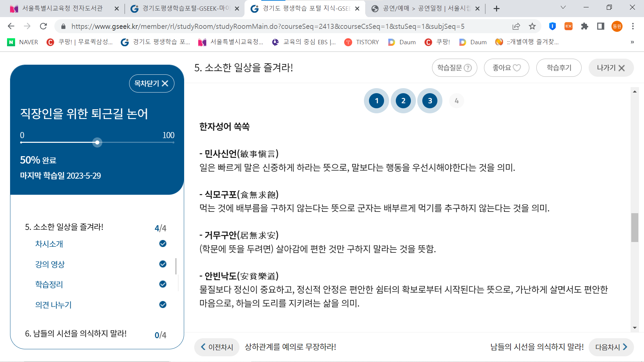Reload the page with the refresh icon
This screenshot has width=644, height=362.
pos(43,26)
